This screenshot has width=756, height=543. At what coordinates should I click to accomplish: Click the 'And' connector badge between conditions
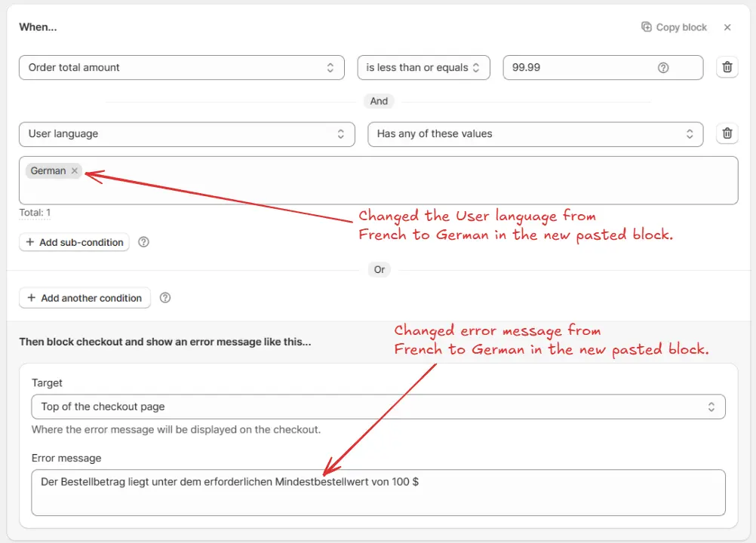point(379,101)
